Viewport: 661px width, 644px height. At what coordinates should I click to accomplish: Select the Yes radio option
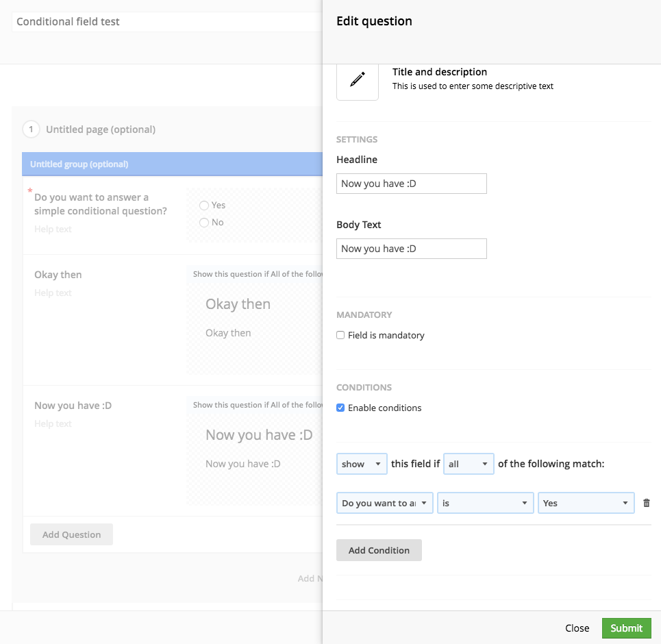(x=204, y=206)
